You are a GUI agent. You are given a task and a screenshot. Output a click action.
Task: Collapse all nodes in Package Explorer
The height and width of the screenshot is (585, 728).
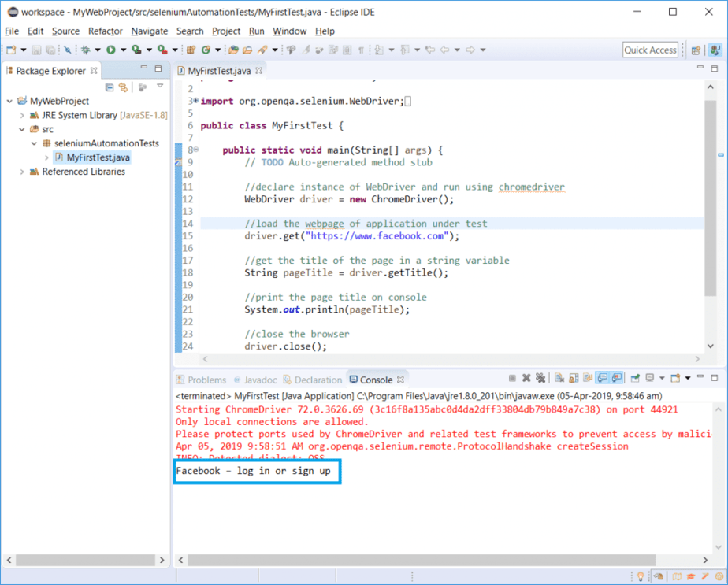tap(110, 87)
